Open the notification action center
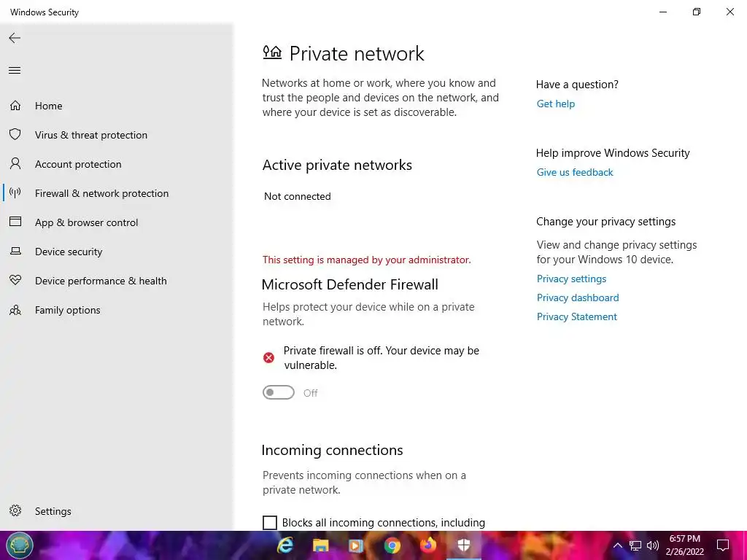Image resolution: width=747 pixels, height=560 pixels. (723, 545)
